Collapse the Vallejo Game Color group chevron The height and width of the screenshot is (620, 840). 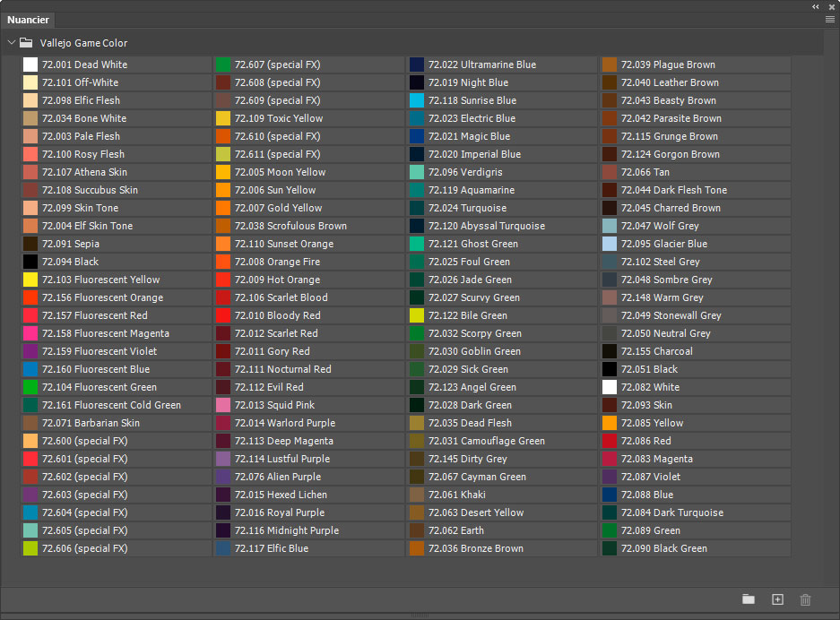pos(11,43)
